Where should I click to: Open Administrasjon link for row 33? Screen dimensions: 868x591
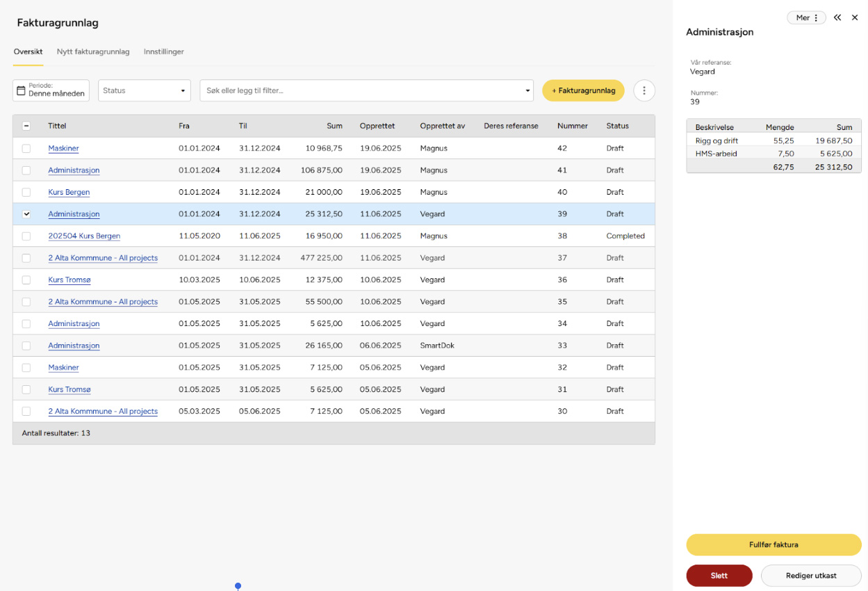pos(74,346)
